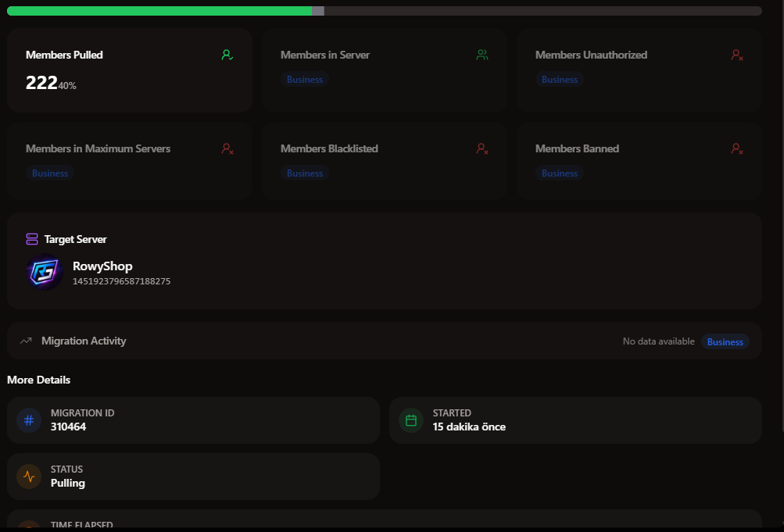Click the Members Unauthorized heading
Viewport: 784px width, 532px height.
[591, 55]
